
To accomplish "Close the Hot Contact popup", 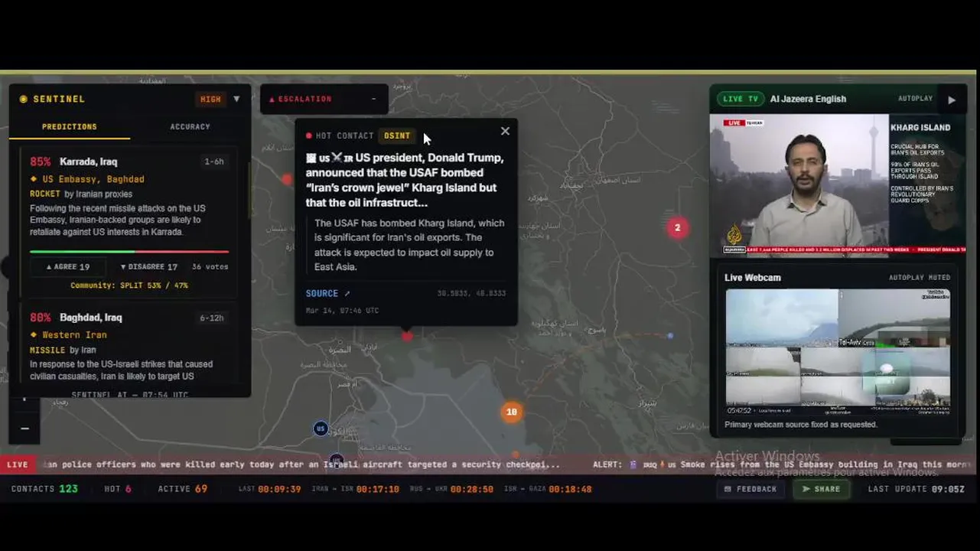I will [505, 131].
